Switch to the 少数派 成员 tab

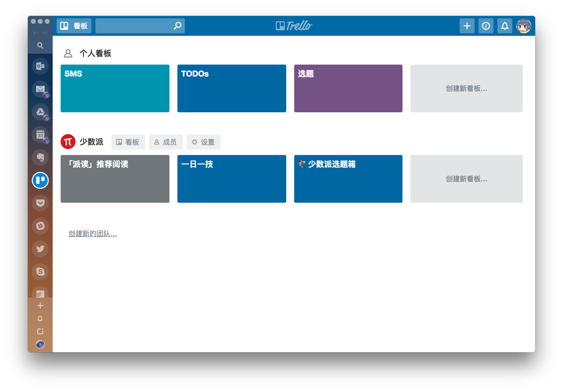pos(166,142)
